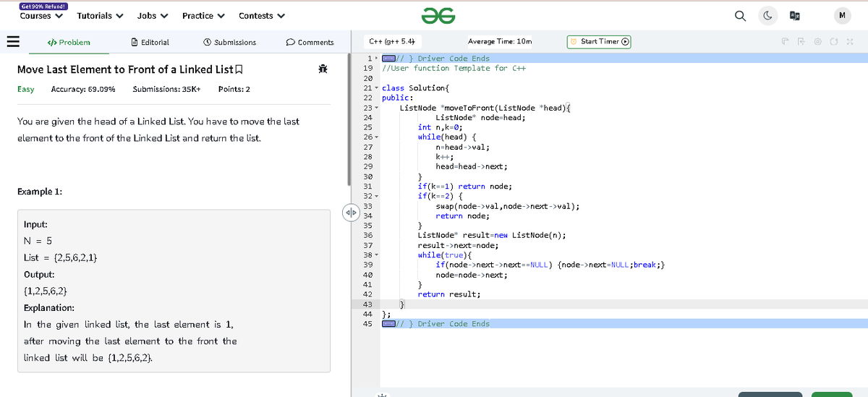Click the swap(node->val,node->next->val); line
Viewport: 868px width, 397px height.
pos(507,206)
